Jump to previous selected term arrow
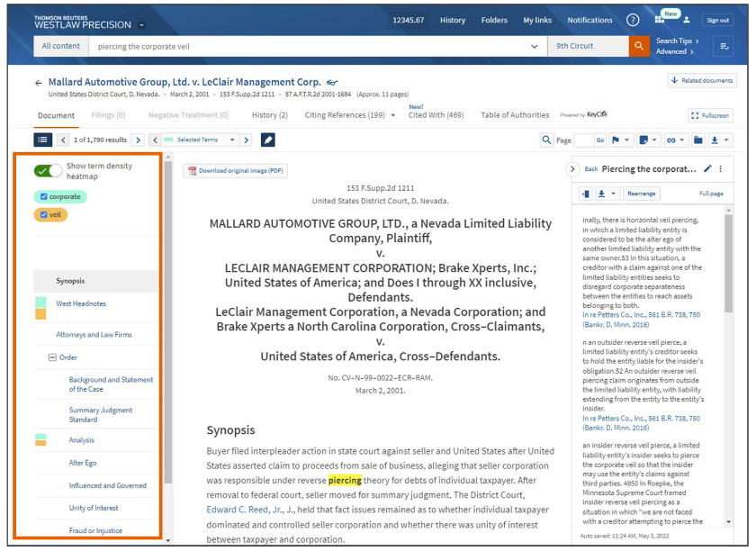Image resolution: width=756 pixels, height=551 pixels. (x=155, y=140)
